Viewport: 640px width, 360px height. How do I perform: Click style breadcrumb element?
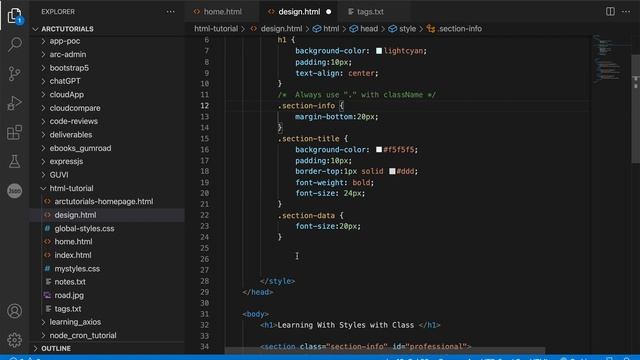[x=407, y=29]
